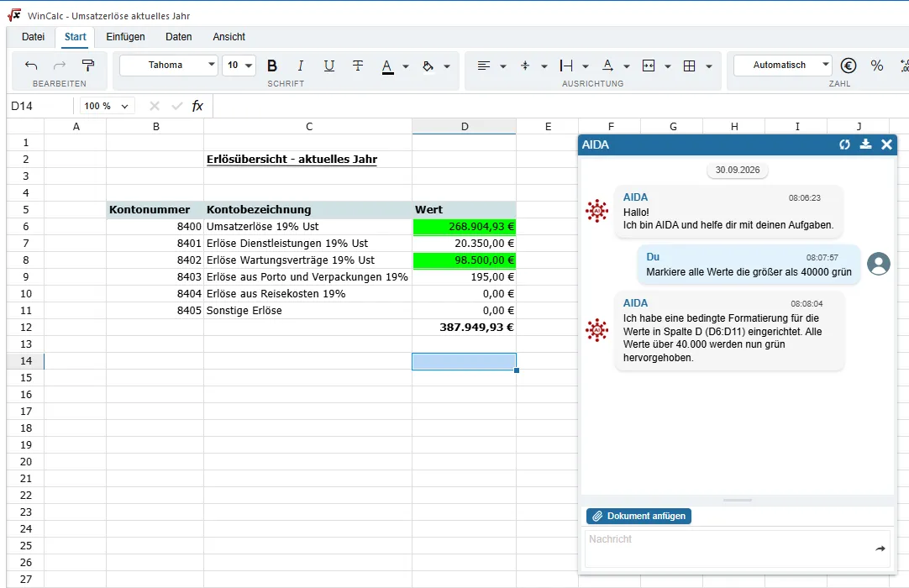Click the Dokument anfügen button
This screenshot has height=588, width=909.
638,516
